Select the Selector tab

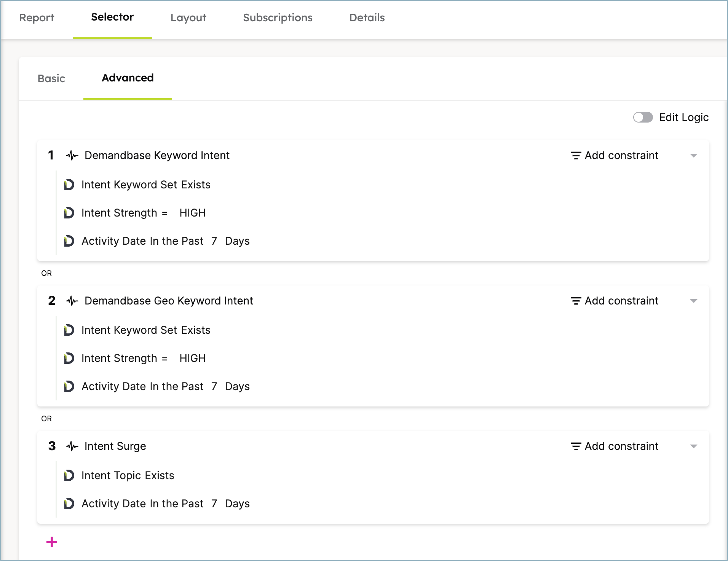112,17
